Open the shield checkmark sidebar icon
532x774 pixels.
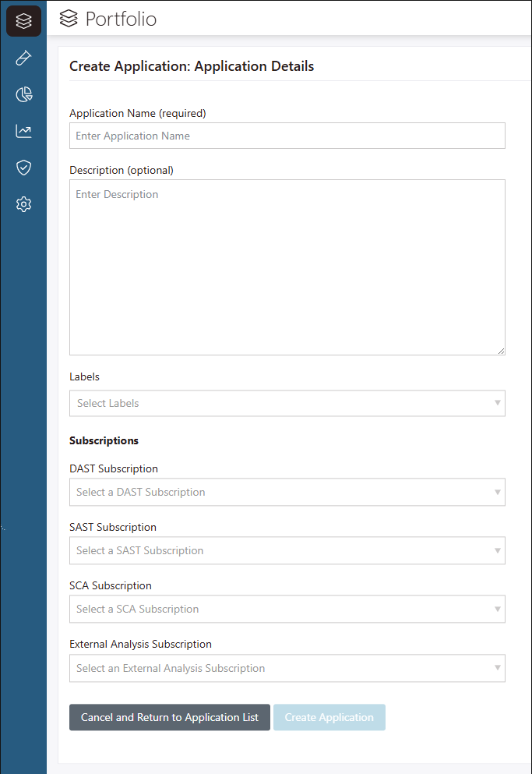[23, 168]
